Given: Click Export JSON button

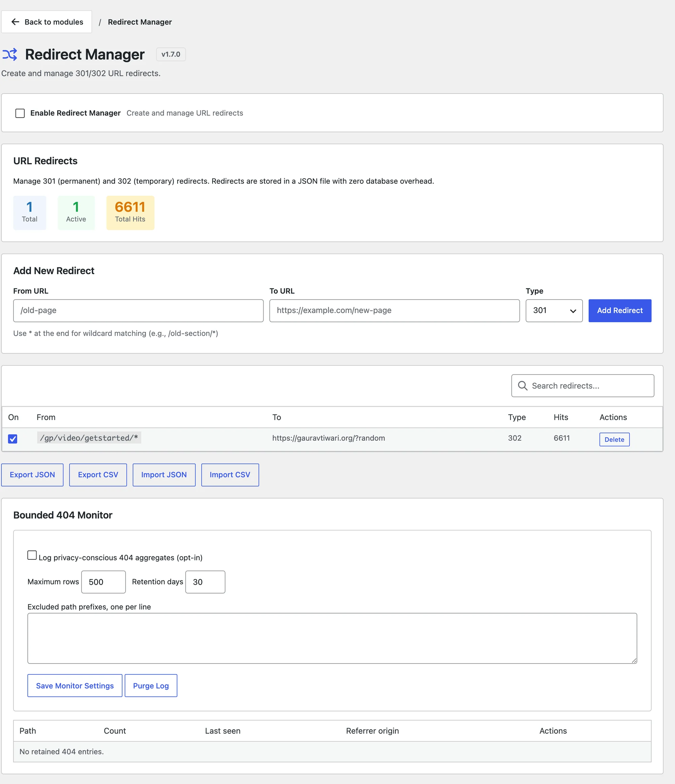Looking at the screenshot, I should 32,475.
